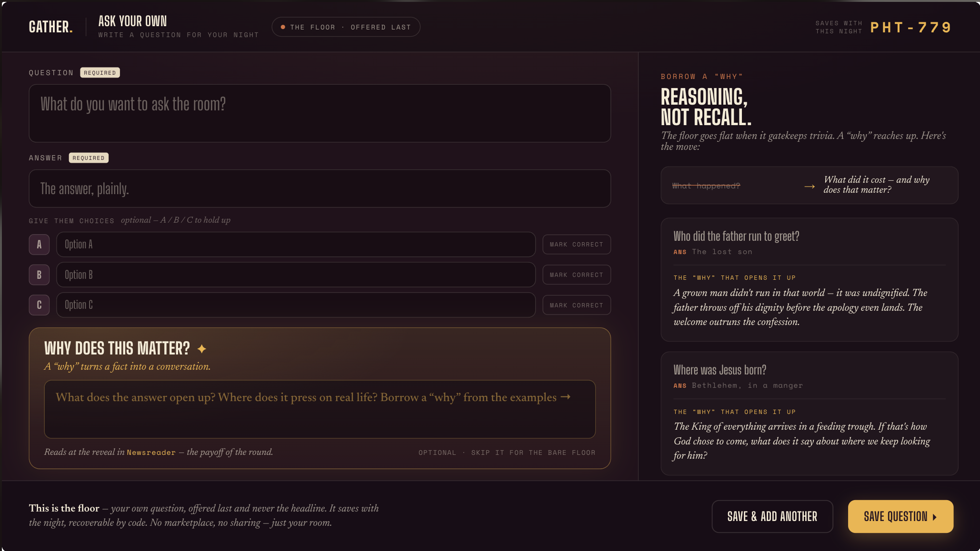Click the Required badge next to Question

point(100,73)
